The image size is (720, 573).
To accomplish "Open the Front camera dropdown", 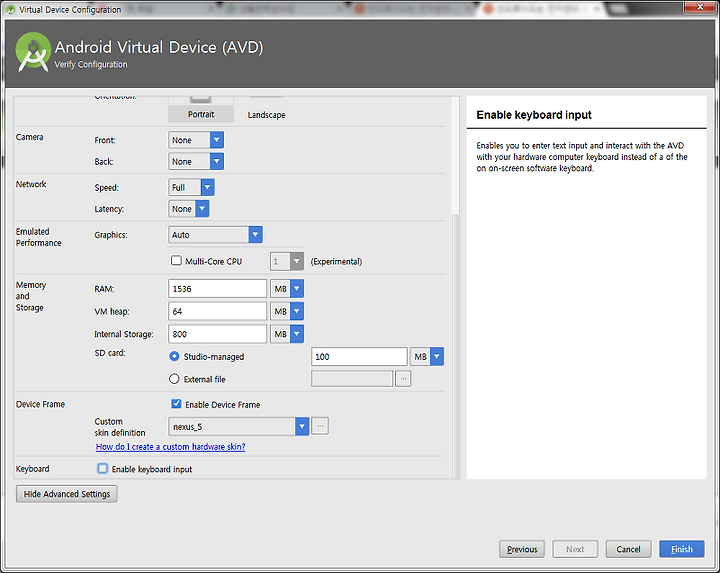I will pyautogui.click(x=196, y=140).
